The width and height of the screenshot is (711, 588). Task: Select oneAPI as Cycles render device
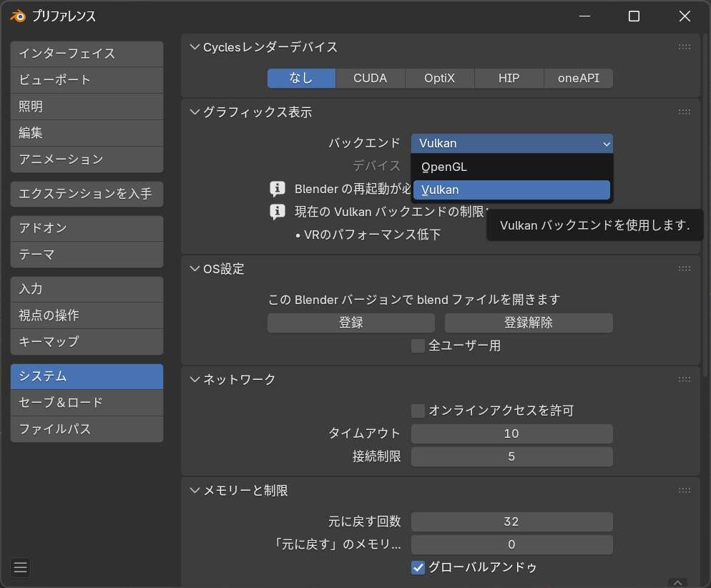pos(579,79)
